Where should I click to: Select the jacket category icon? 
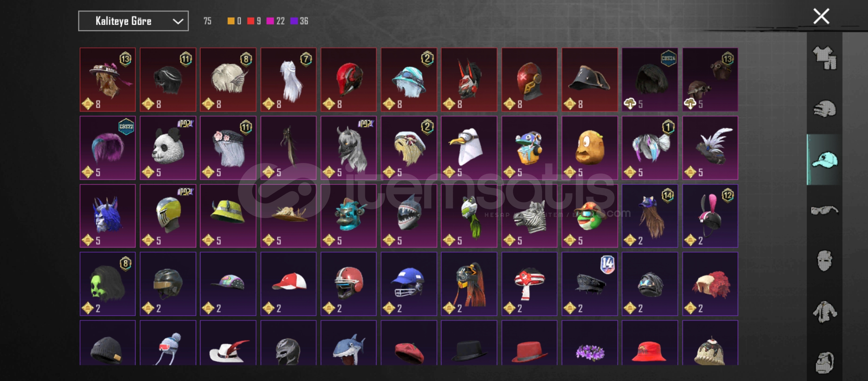click(x=825, y=312)
